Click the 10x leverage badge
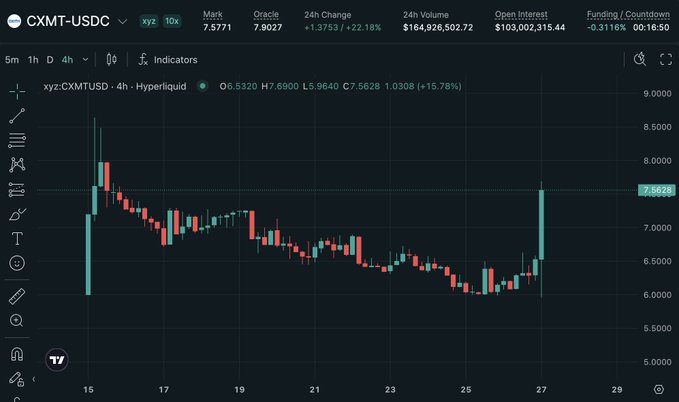 [x=172, y=21]
